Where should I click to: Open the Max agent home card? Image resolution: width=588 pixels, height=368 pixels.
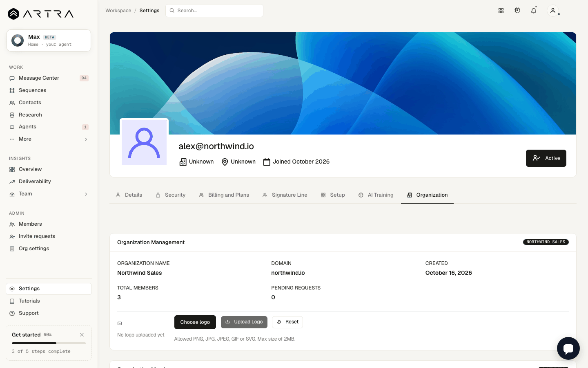(49, 40)
